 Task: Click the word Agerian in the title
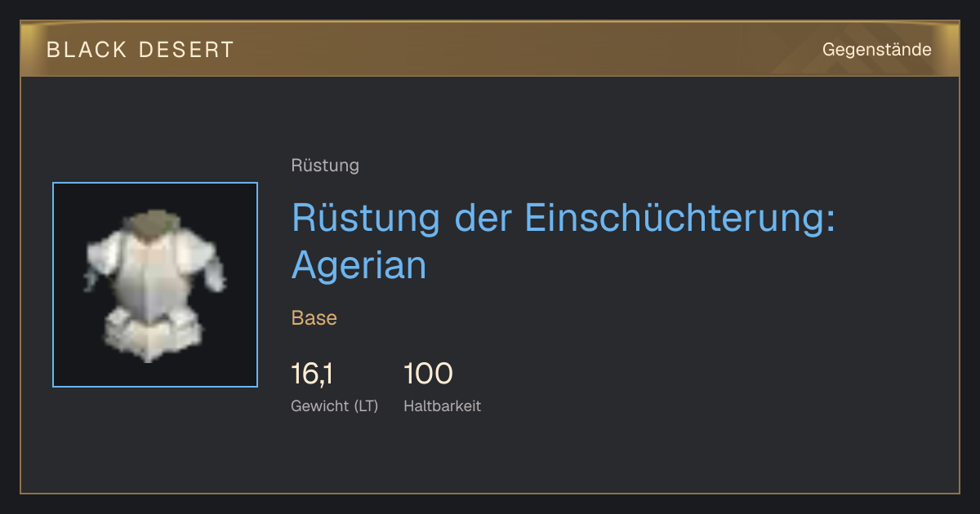(359, 265)
